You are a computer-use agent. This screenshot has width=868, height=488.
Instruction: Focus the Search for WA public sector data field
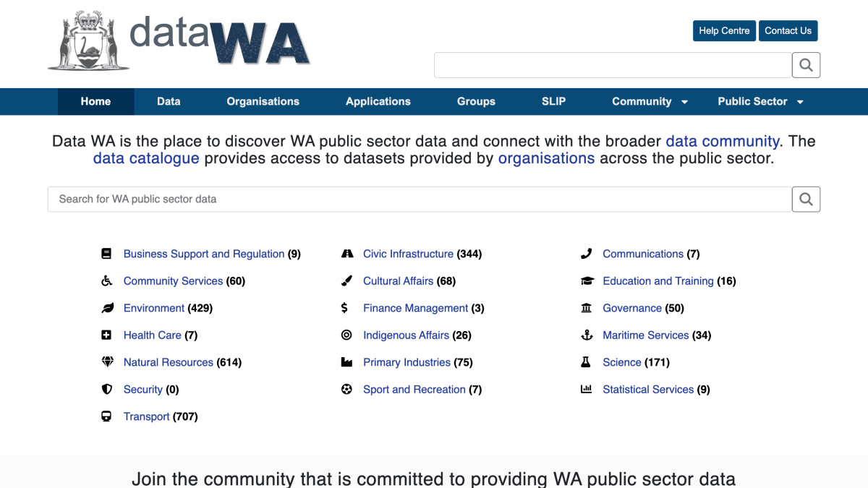(420, 199)
